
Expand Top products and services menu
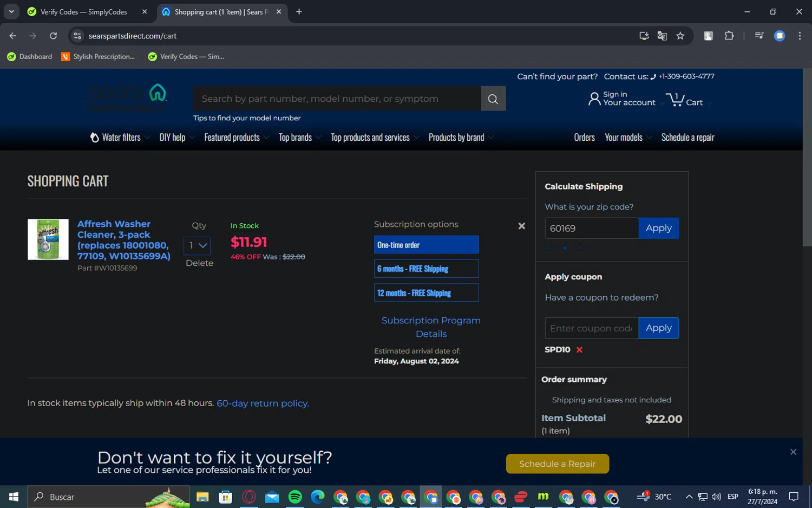click(375, 138)
